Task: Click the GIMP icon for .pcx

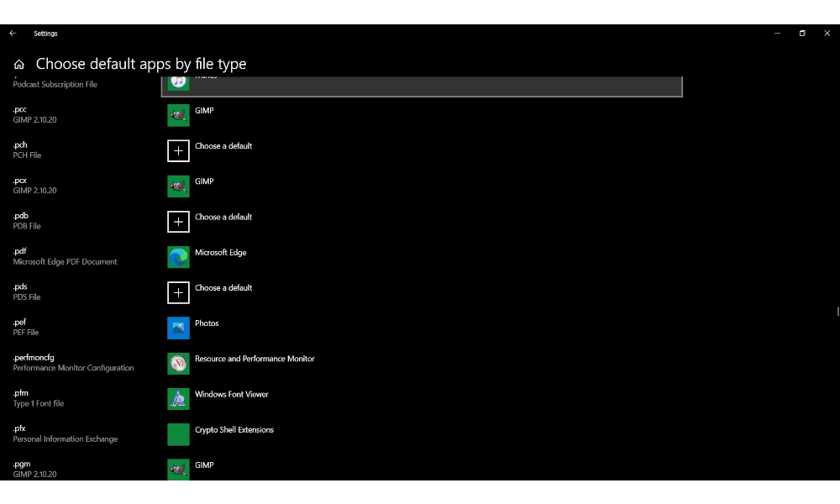Action: [x=178, y=186]
